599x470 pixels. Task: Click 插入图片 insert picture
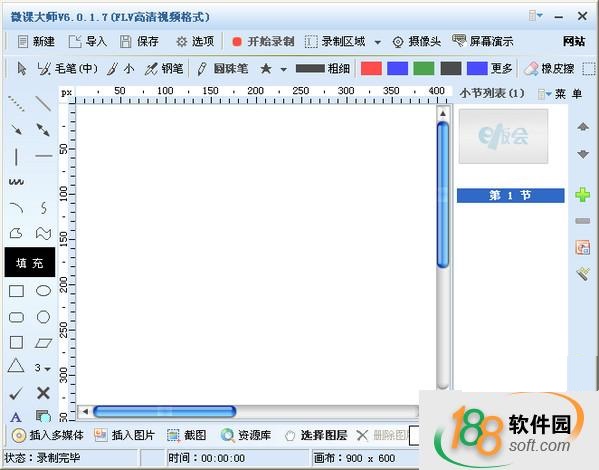125,435
